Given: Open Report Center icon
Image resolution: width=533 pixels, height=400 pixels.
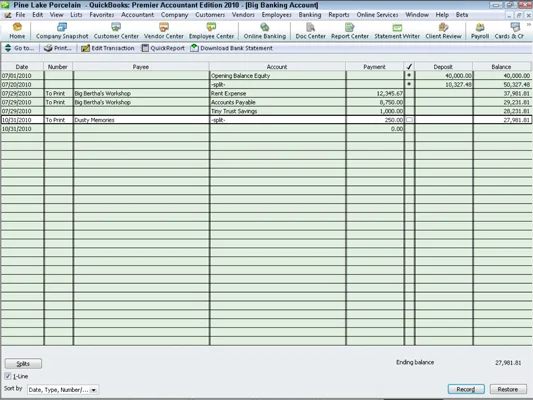Looking at the screenshot, I should 349,31.
